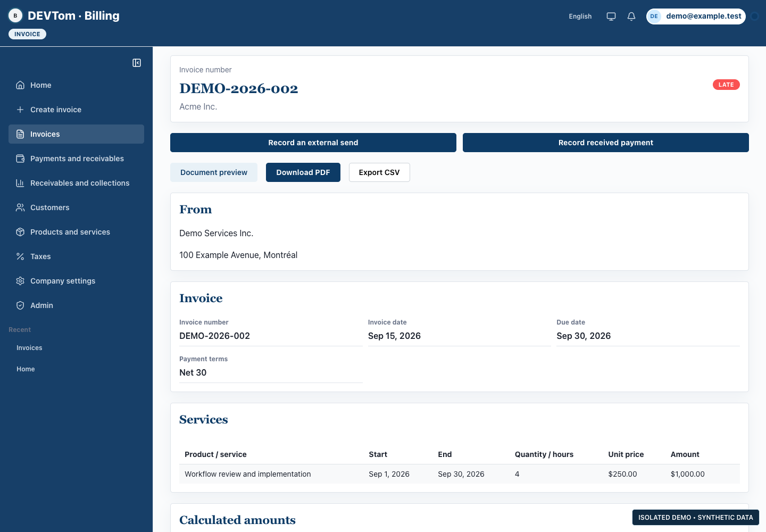Screen dimensions: 766x532
Task: Open Receivables and collections chart icon
Action: (20, 183)
